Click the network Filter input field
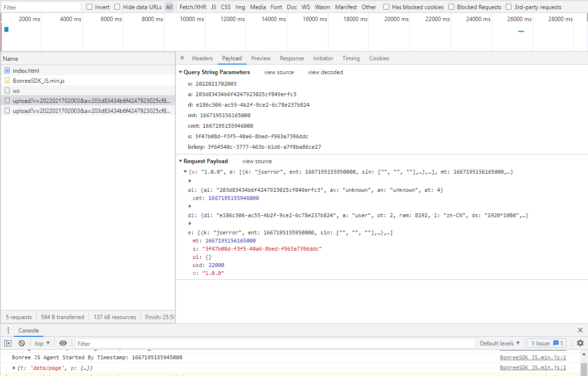The width and height of the screenshot is (588, 376). point(41,7)
